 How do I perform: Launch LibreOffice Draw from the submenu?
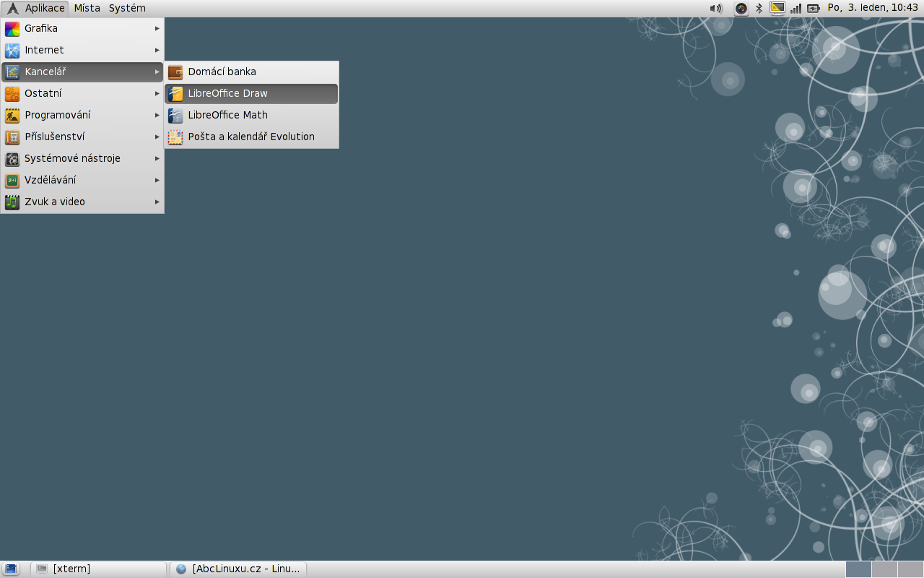pos(227,94)
